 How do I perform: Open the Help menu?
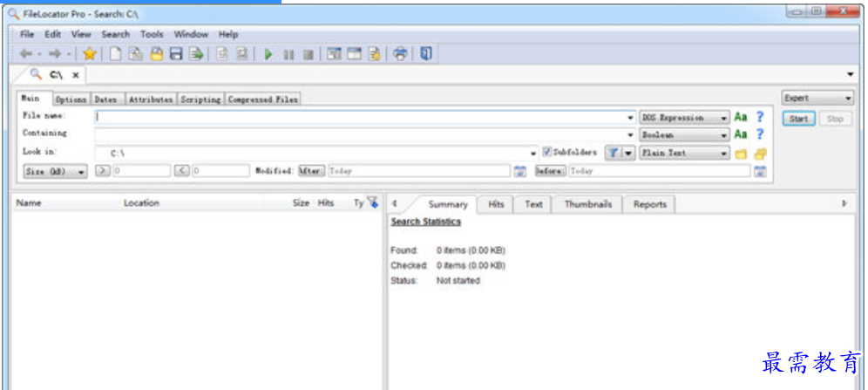coord(228,34)
